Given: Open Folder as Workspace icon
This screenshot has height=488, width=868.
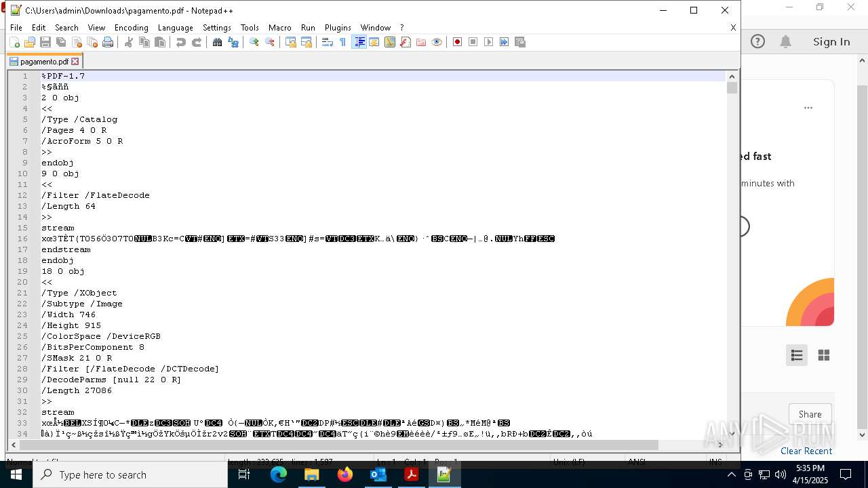Looking at the screenshot, I should click(x=421, y=42).
